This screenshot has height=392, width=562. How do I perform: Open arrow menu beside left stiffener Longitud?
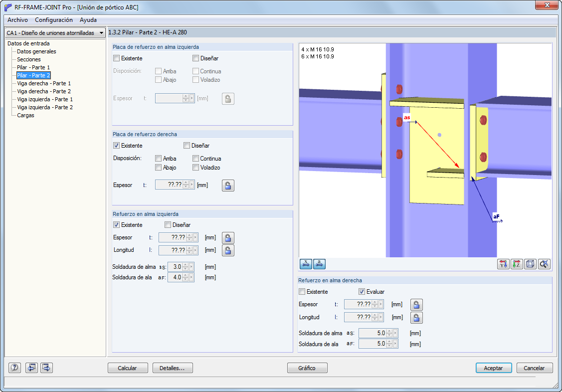pos(195,250)
